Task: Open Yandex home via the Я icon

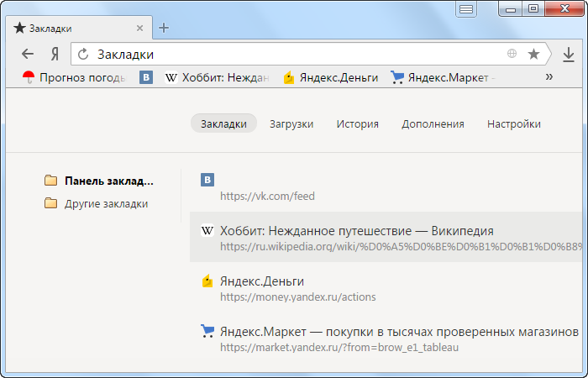Action: (x=55, y=55)
